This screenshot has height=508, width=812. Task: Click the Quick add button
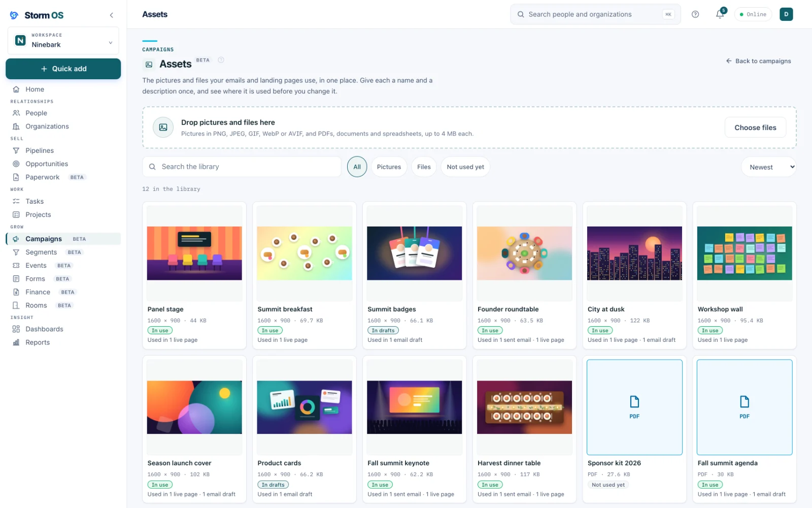pos(63,69)
